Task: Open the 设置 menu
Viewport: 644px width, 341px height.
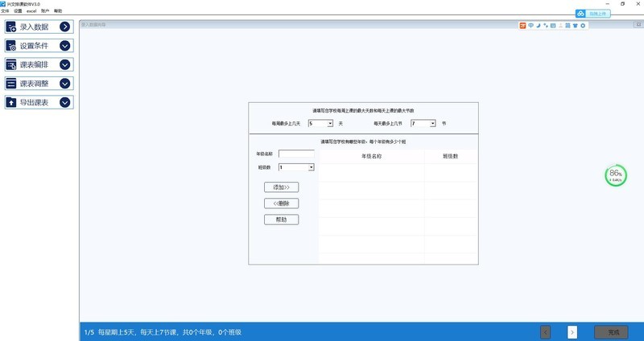Action: [18, 11]
